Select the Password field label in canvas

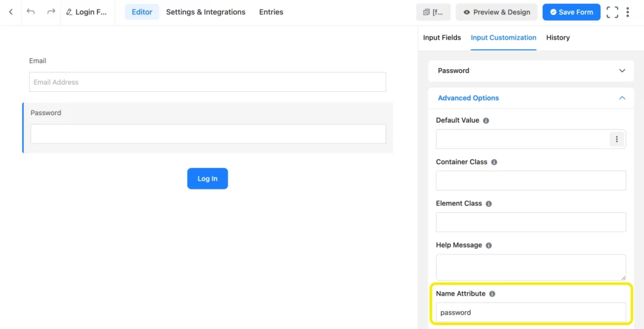[46, 113]
